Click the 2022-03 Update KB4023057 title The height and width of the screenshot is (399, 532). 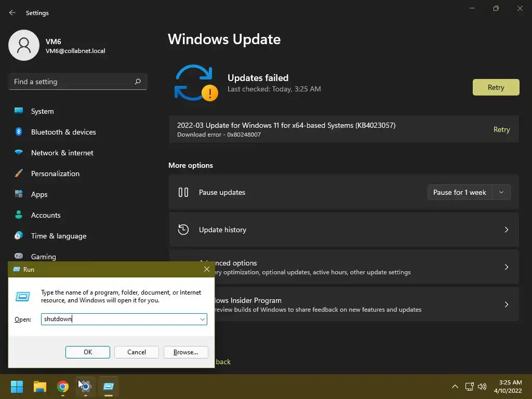286,125
